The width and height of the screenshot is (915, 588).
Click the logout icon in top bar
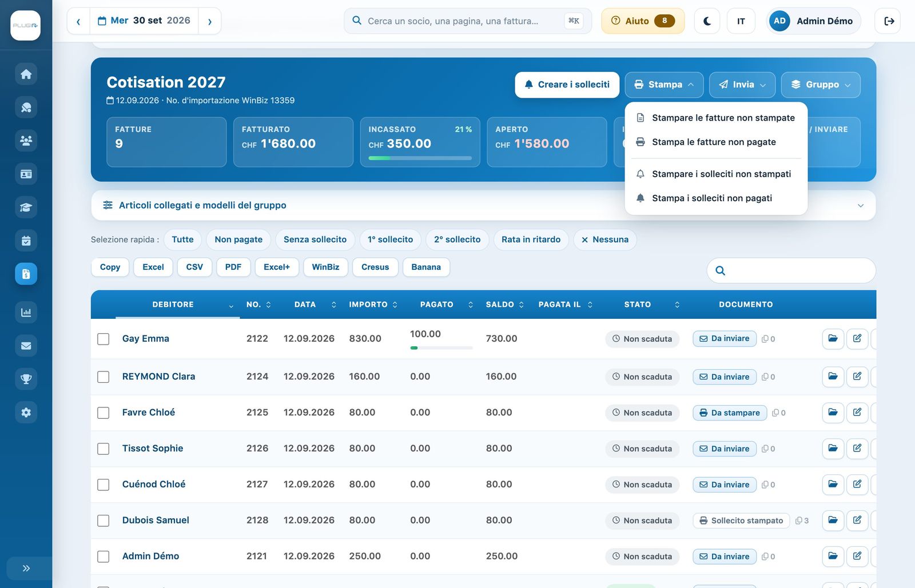[888, 21]
